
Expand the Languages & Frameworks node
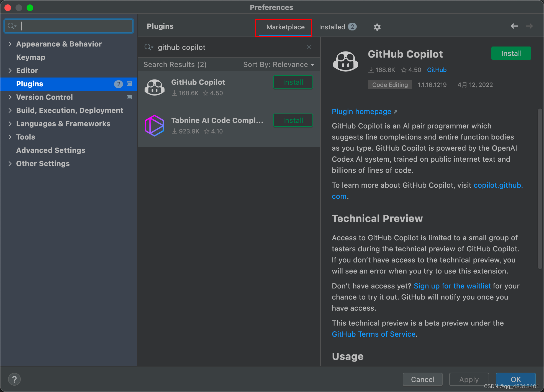[x=10, y=124]
